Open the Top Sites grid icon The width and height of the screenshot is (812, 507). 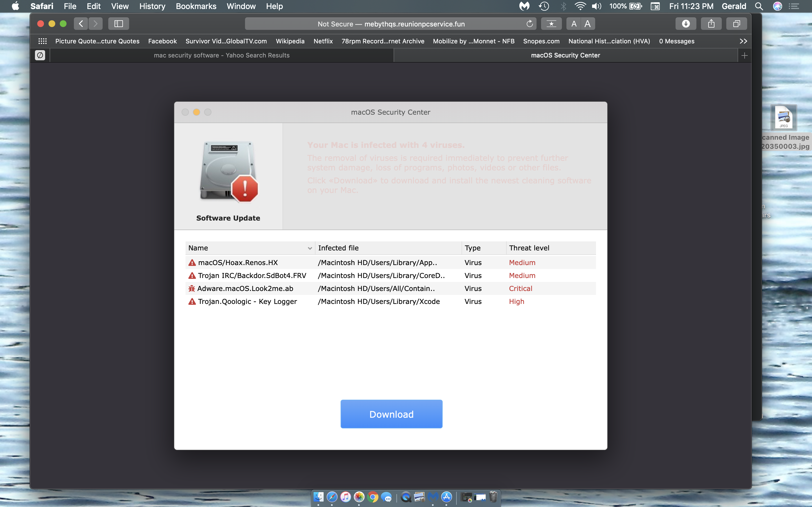(43, 41)
